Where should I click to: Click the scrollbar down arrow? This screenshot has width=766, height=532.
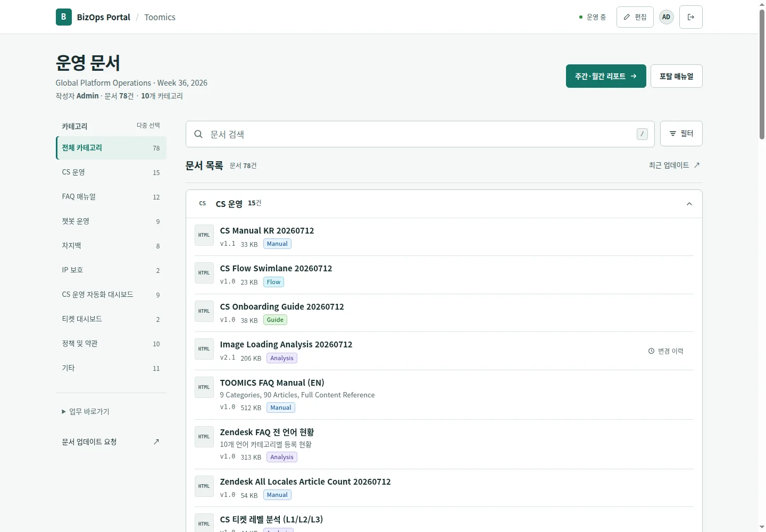pyautogui.click(x=762, y=527)
